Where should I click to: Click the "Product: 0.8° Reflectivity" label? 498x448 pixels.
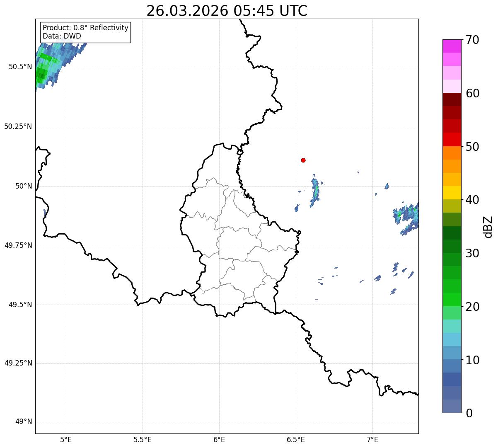click(86, 28)
